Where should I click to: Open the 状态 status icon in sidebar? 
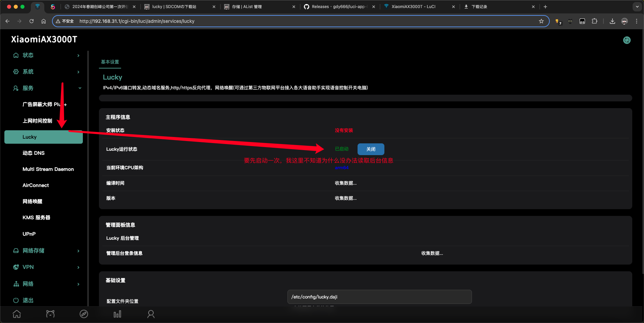point(16,55)
